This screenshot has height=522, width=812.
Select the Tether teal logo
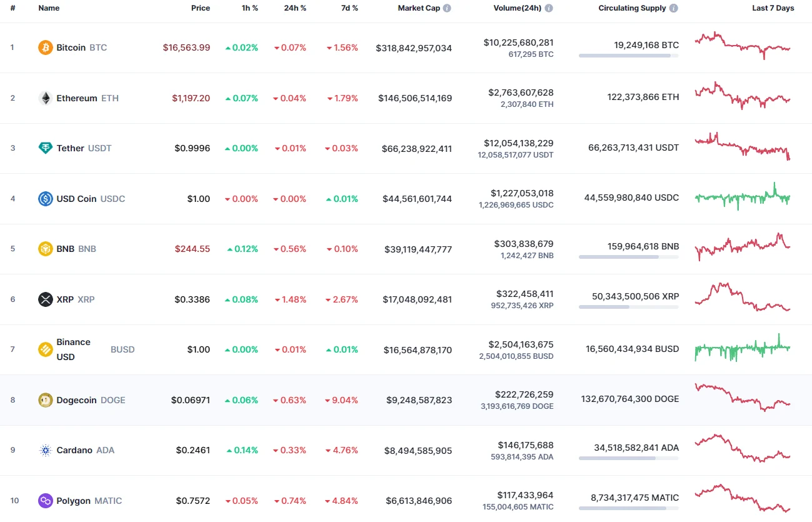coord(44,148)
